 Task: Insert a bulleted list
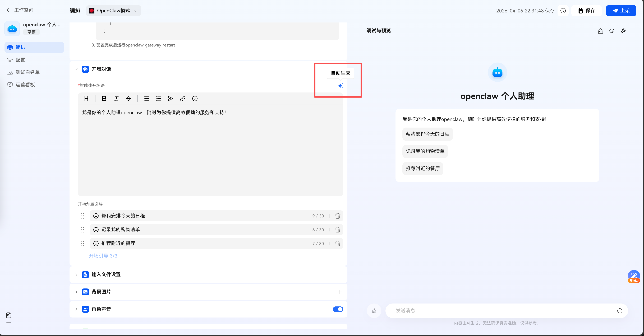(146, 99)
